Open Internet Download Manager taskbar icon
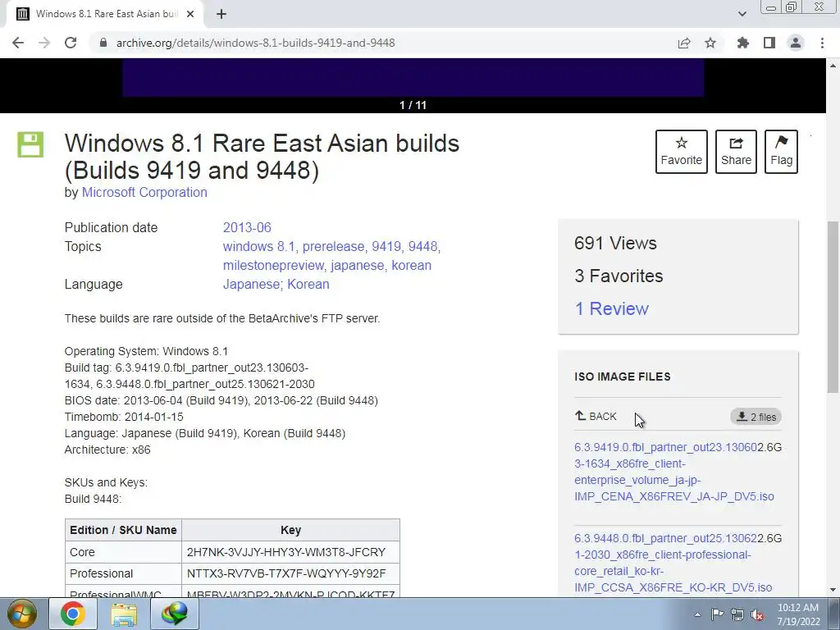This screenshot has width=840, height=630. tap(175, 614)
